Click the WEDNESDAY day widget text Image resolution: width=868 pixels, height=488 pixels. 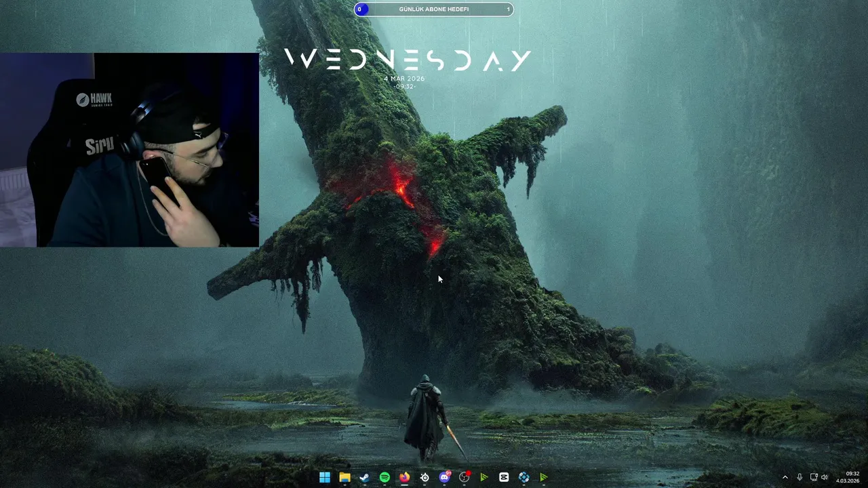point(407,60)
